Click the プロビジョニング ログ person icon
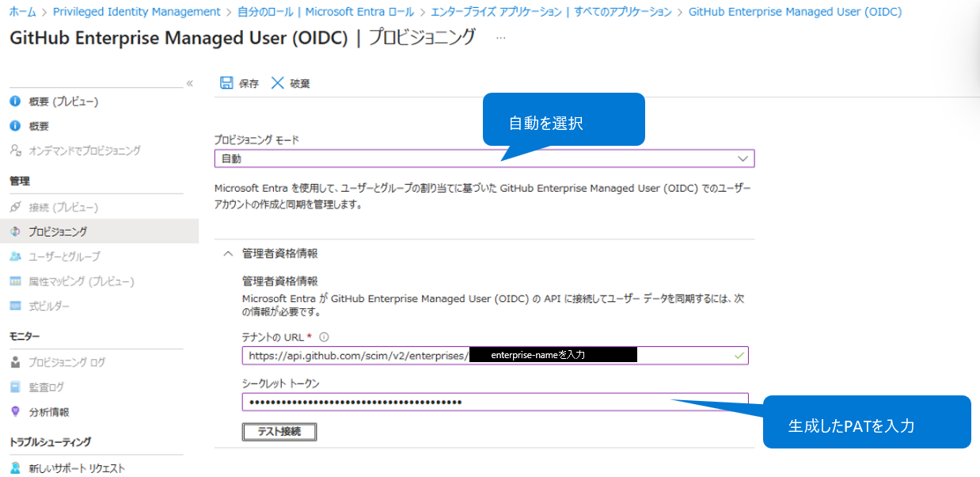The height and width of the screenshot is (477, 980). [x=15, y=362]
